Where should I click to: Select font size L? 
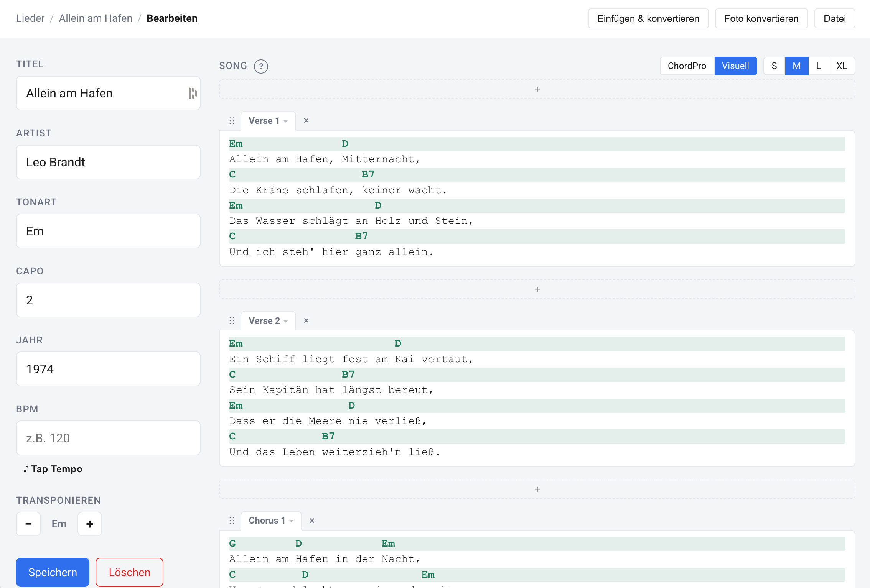point(819,66)
